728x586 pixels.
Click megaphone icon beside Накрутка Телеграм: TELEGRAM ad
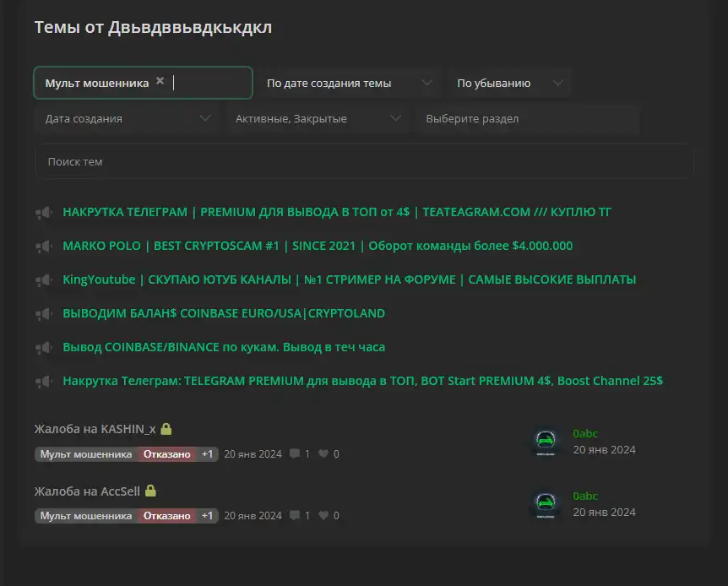(x=44, y=382)
